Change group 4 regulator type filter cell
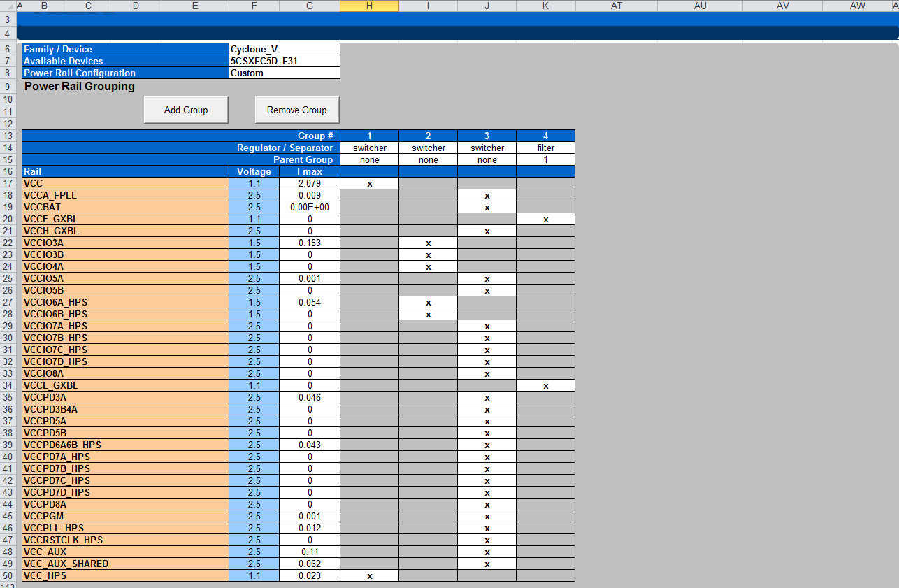Viewport: 899px width, 588px height. pos(545,148)
